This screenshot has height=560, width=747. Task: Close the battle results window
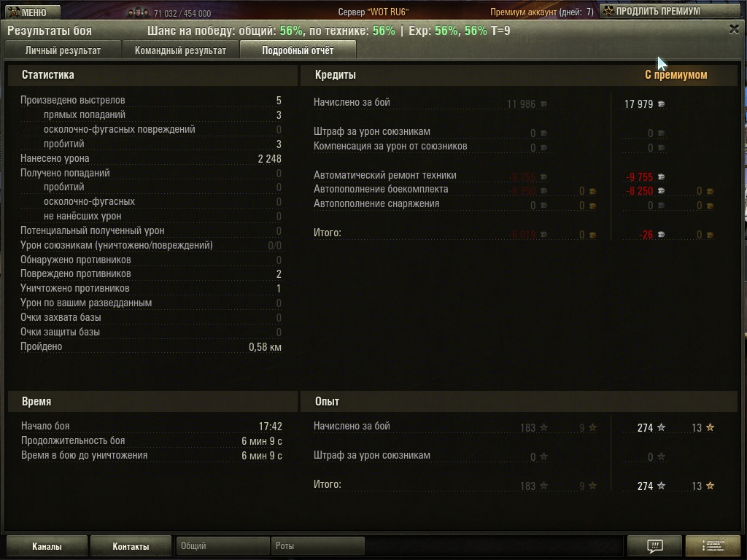[734, 29]
